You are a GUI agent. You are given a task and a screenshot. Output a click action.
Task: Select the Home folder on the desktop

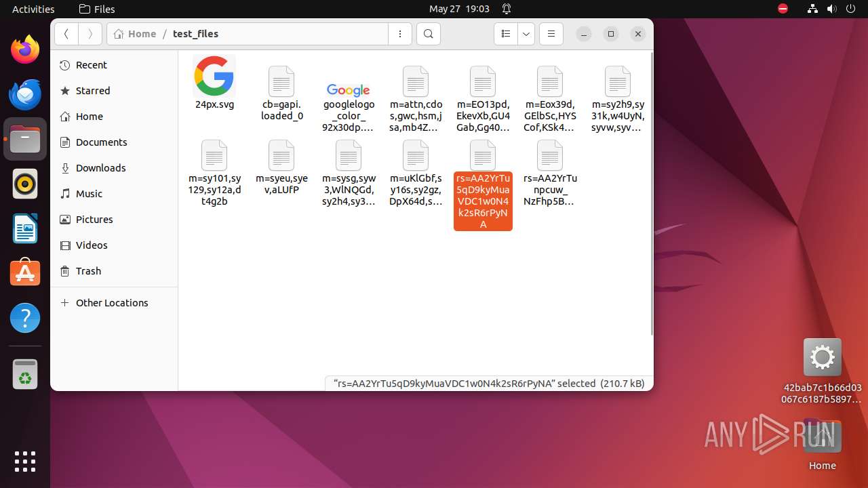tap(823, 444)
